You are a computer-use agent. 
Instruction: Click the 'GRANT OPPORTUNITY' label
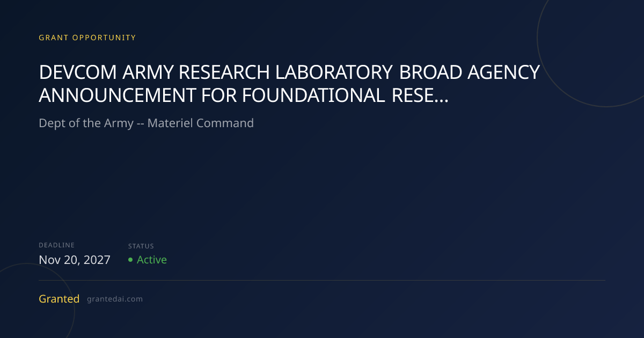coord(87,38)
